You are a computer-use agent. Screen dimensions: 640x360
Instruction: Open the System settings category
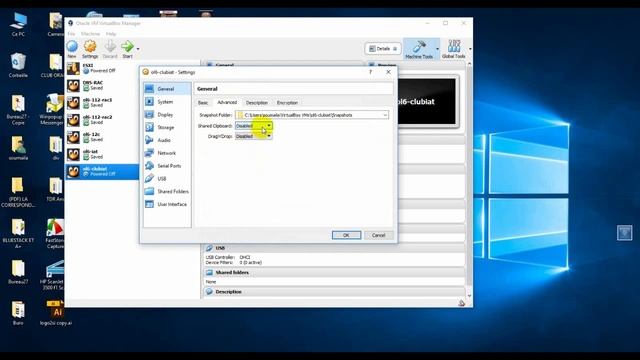(167, 102)
